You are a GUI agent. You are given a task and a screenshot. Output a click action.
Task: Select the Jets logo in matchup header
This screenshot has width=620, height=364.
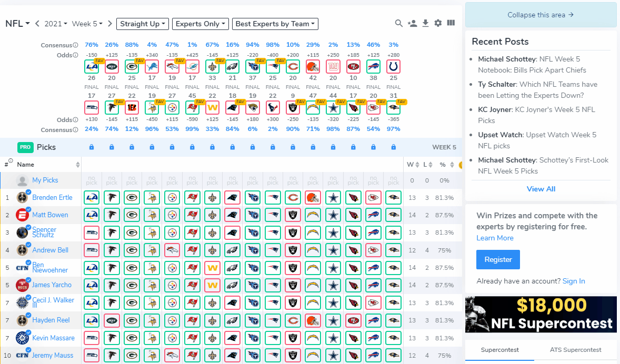click(112, 66)
